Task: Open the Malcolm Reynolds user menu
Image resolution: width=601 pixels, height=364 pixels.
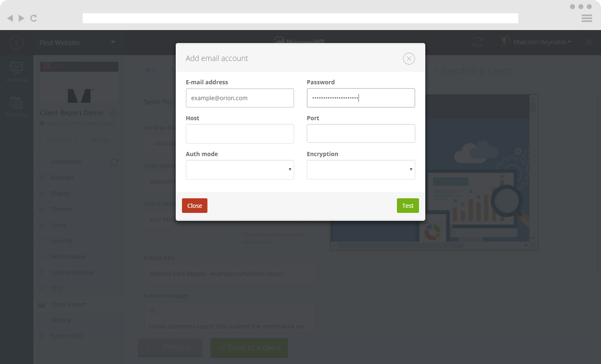Action: pyautogui.click(x=536, y=42)
